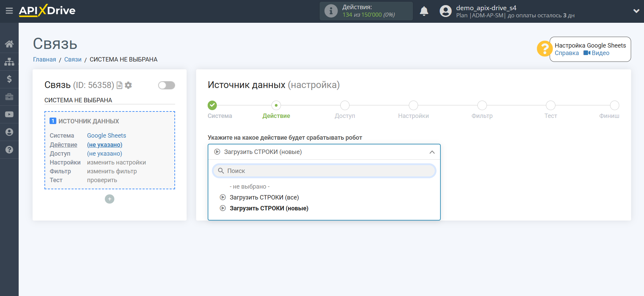Click the 'Связи' breadcrumb link
Image resolution: width=644 pixels, height=296 pixels.
click(x=73, y=59)
